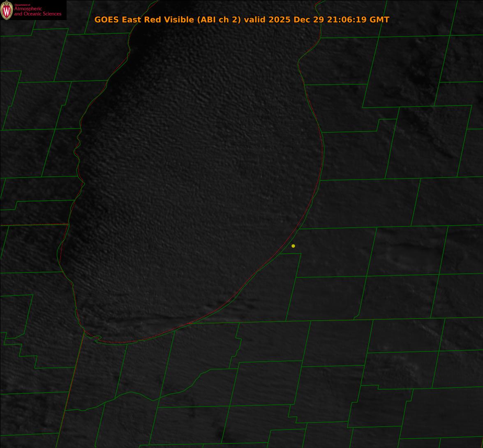Select the yellow dot marker near the lakeshore
This screenshot has height=448, width=483.
coord(293,246)
